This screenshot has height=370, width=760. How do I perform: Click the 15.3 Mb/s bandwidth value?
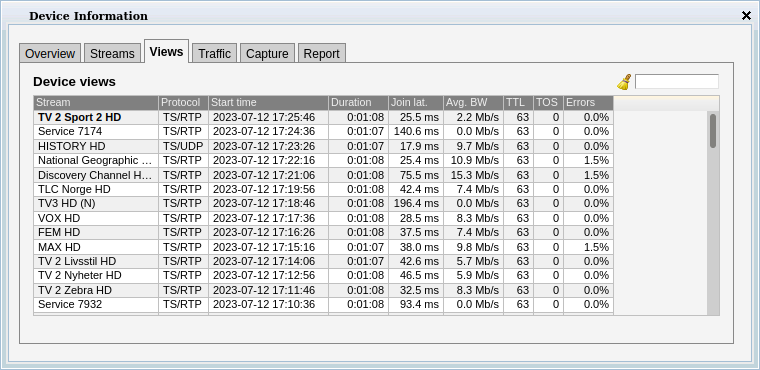click(474, 175)
